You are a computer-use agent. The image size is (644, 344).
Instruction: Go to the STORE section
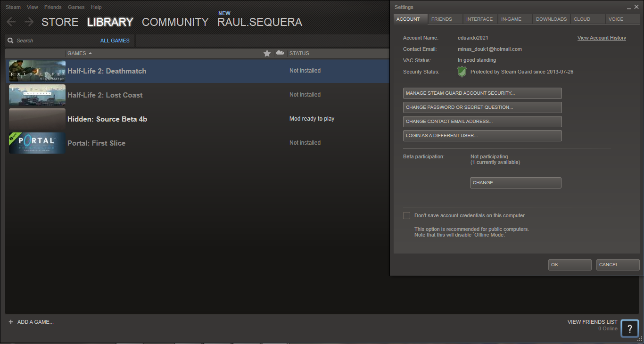(60, 22)
